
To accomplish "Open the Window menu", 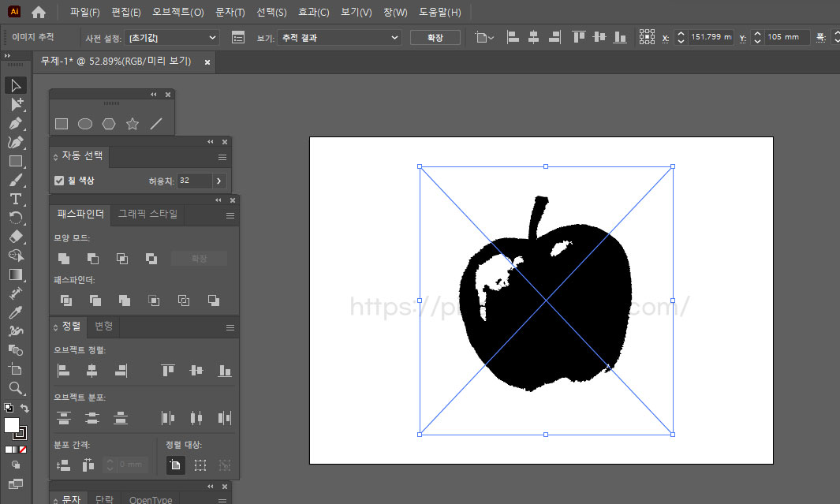I will tap(395, 12).
